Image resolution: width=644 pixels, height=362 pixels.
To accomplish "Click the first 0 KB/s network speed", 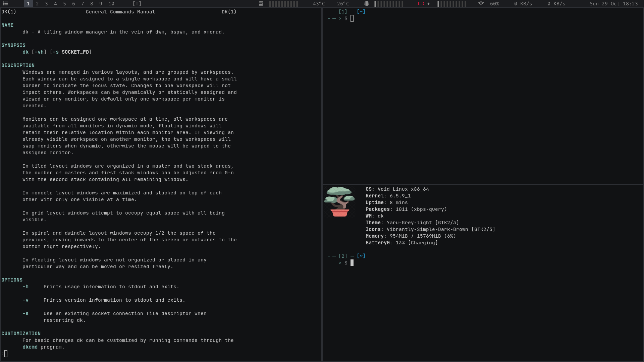I will (523, 4).
